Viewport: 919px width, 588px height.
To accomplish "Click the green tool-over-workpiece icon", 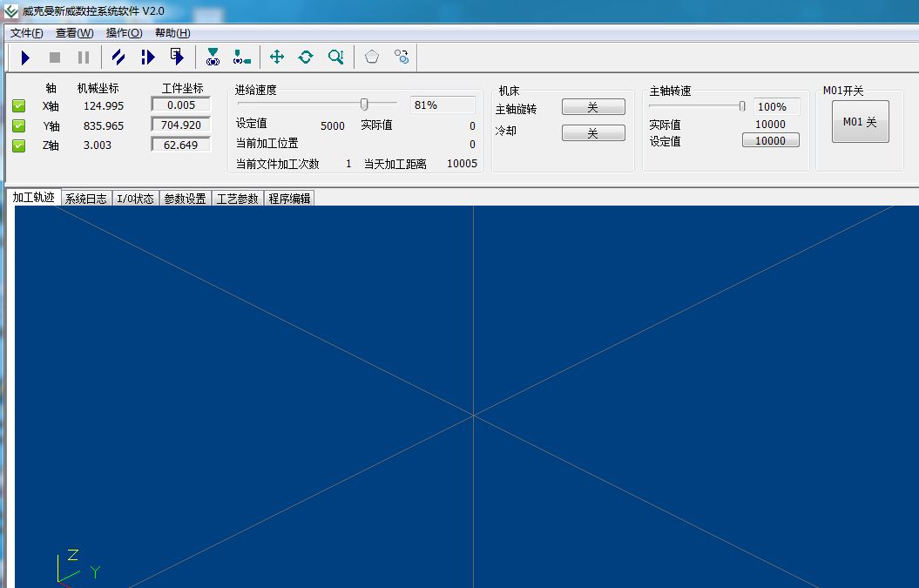I will coord(213,57).
